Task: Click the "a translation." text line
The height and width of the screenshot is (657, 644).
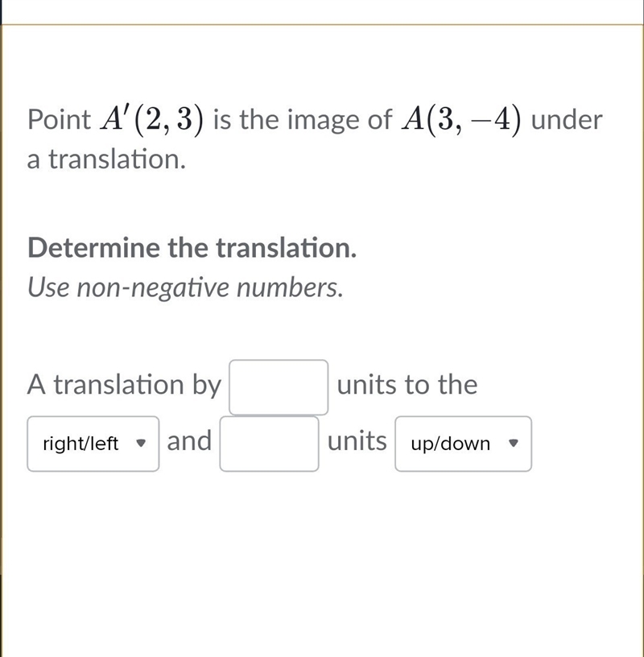Action: [106, 159]
